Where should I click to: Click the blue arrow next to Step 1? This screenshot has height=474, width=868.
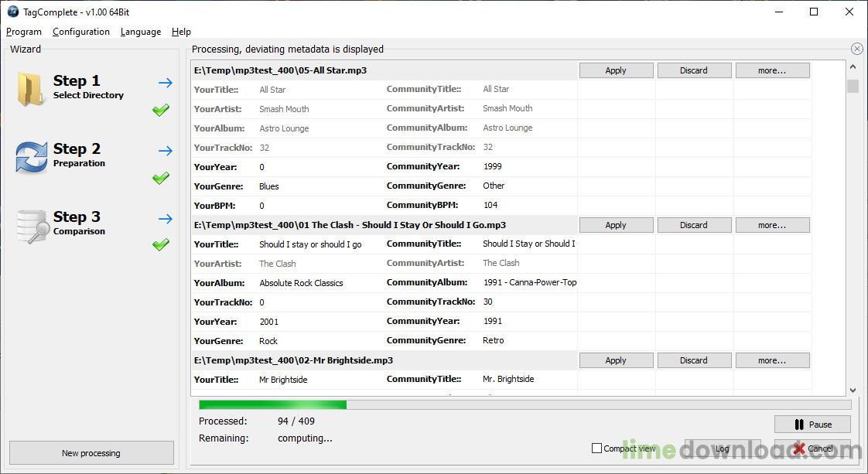165,83
